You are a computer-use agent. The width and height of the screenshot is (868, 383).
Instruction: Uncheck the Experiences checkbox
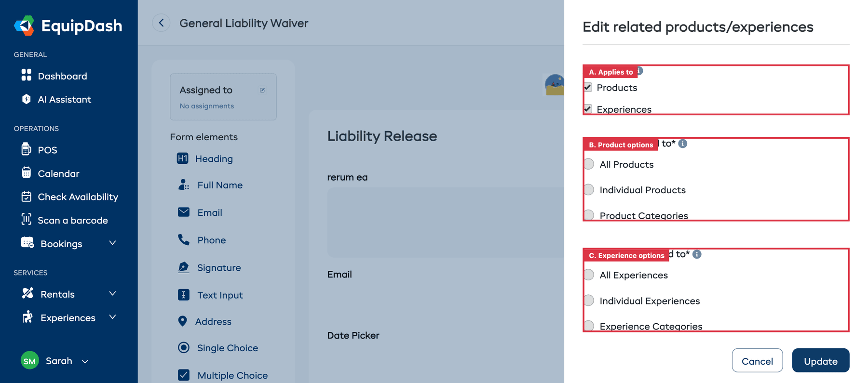pyautogui.click(x=588, y=109)
